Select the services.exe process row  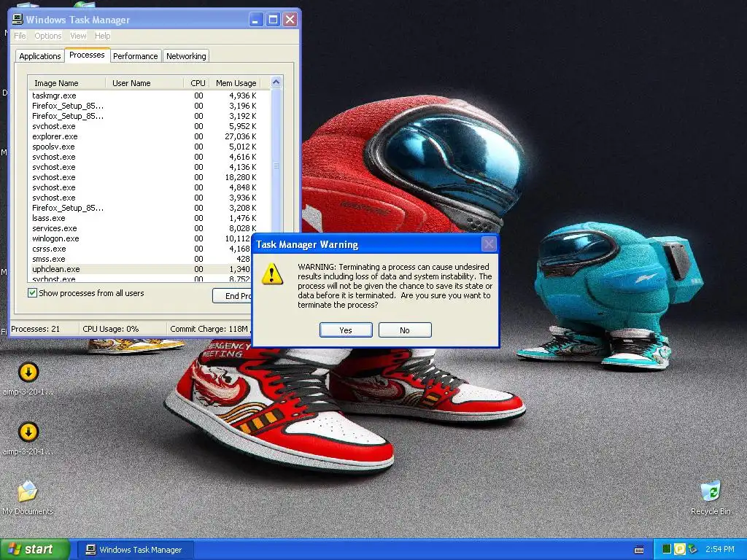coord(145,228)
